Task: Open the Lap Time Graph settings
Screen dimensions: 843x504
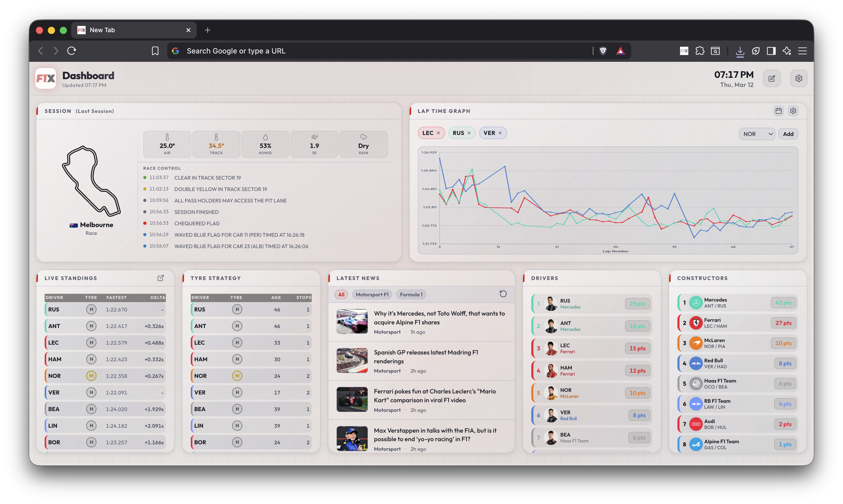Action: tap(793, 111)
